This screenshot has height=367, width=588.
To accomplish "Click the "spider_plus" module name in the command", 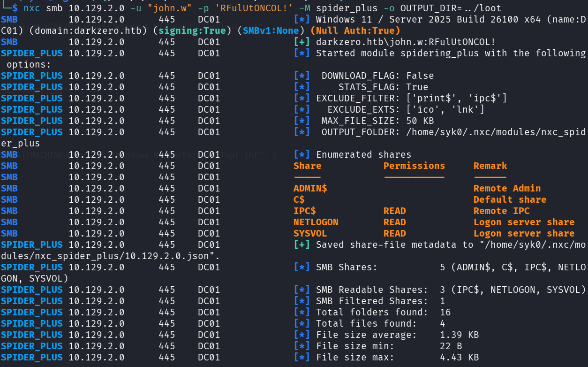I will (347, 8).
